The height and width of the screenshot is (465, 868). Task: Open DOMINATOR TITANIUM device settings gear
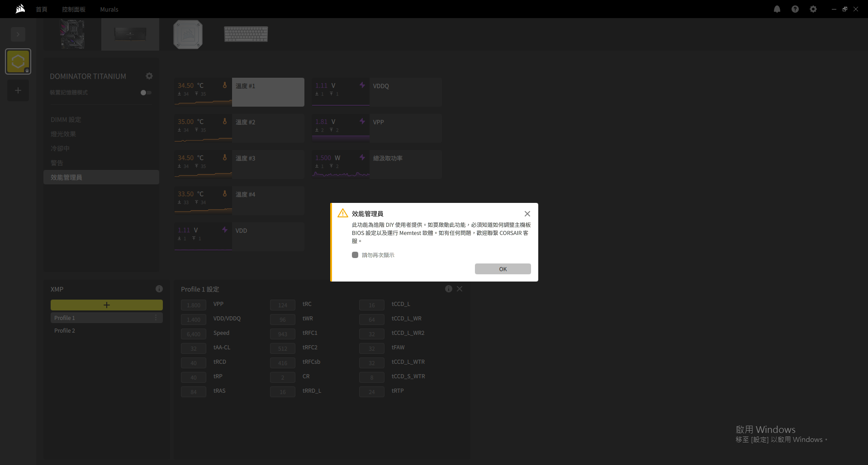point(149,76)
